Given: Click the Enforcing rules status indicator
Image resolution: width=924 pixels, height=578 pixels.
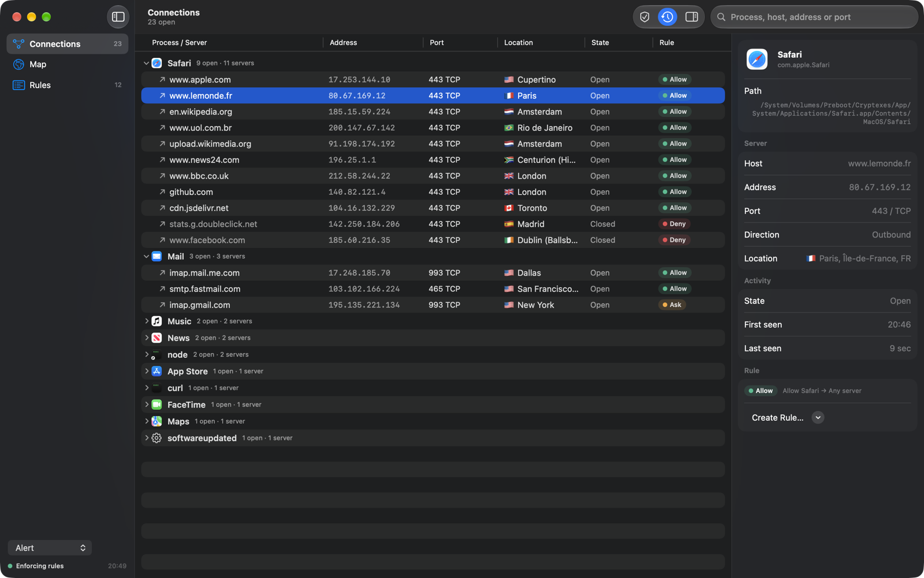Looking at the screenshot, I should (x=35, y=566).
